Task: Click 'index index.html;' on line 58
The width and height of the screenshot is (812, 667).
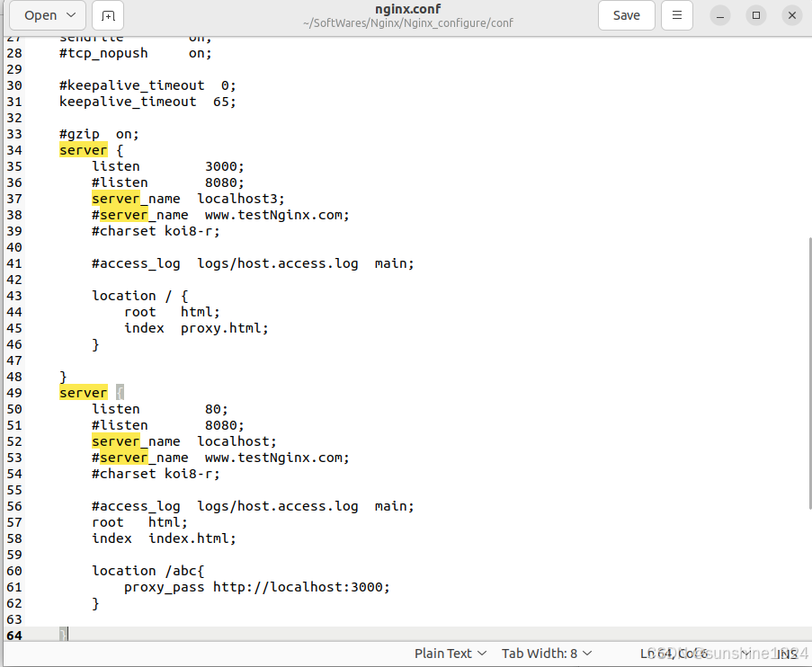Action: (164, 538)
